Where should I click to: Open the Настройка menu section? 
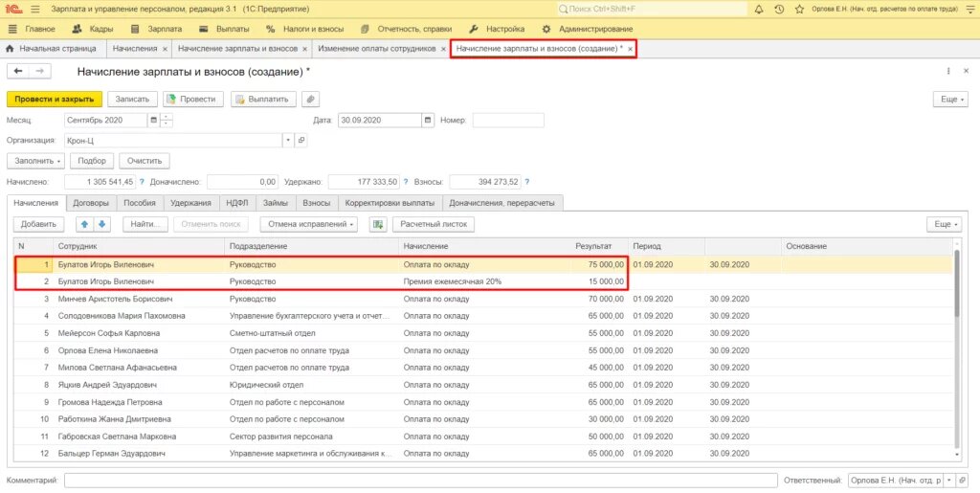point(497,29)
